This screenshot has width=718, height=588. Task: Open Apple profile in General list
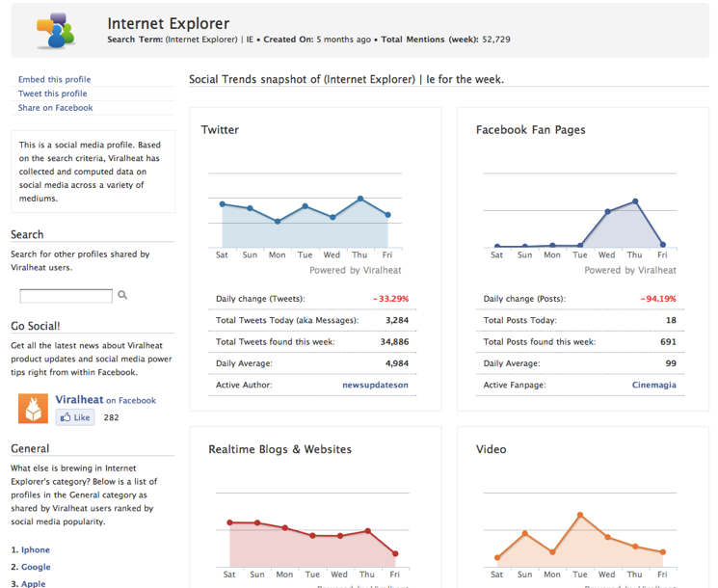coord(34,583)
